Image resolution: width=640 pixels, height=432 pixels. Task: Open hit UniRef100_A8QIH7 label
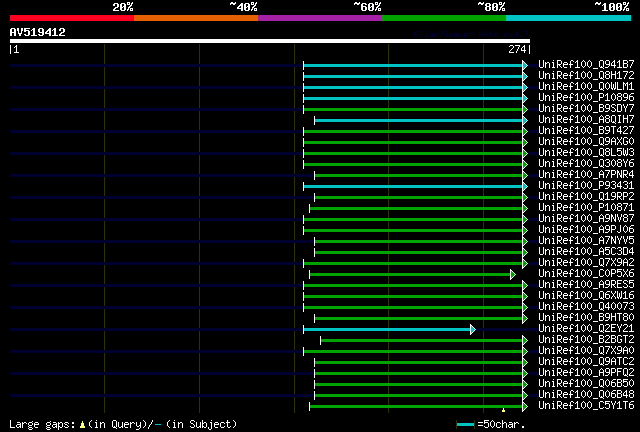(586, 119)
